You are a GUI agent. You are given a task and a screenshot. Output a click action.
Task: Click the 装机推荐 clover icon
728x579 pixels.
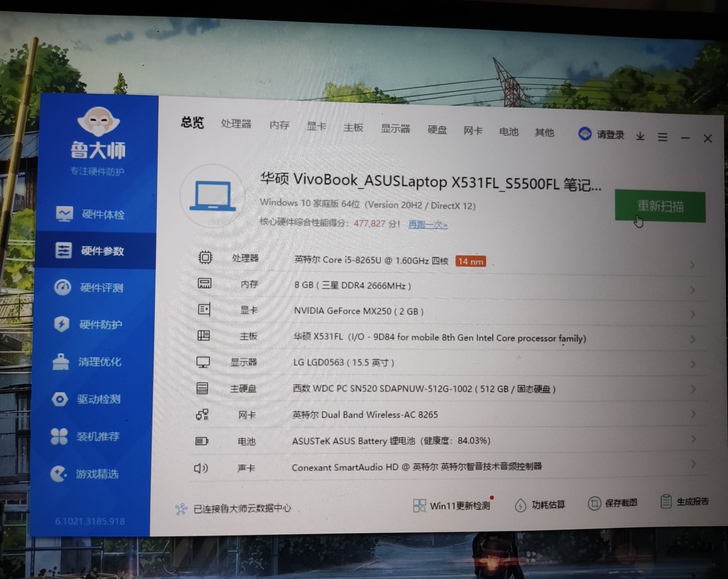coord(59,436)
